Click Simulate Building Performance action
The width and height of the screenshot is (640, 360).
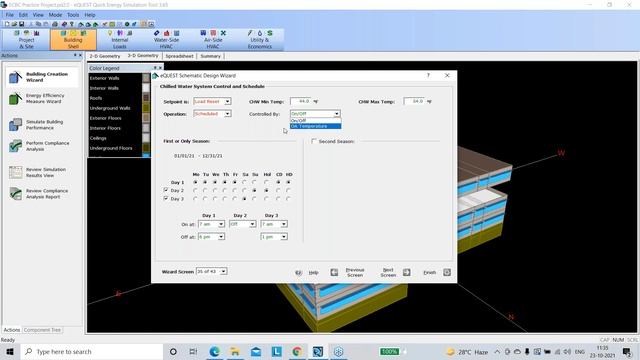(x=38, y=125)
